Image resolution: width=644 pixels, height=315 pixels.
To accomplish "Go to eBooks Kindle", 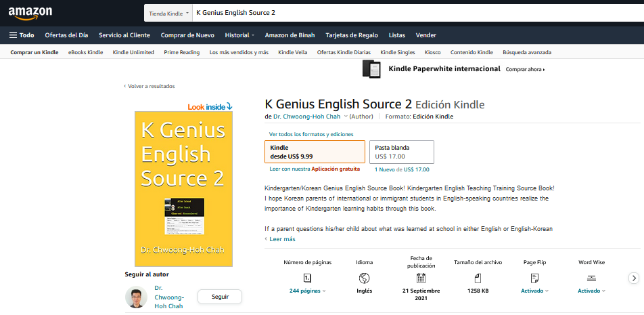I will (85, 52).
